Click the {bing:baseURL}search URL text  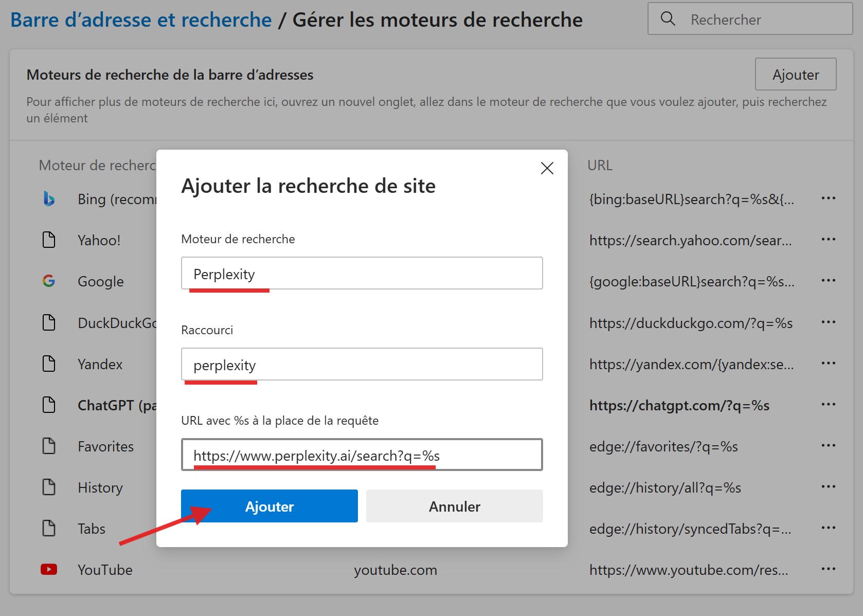click(x=692, y=199)
